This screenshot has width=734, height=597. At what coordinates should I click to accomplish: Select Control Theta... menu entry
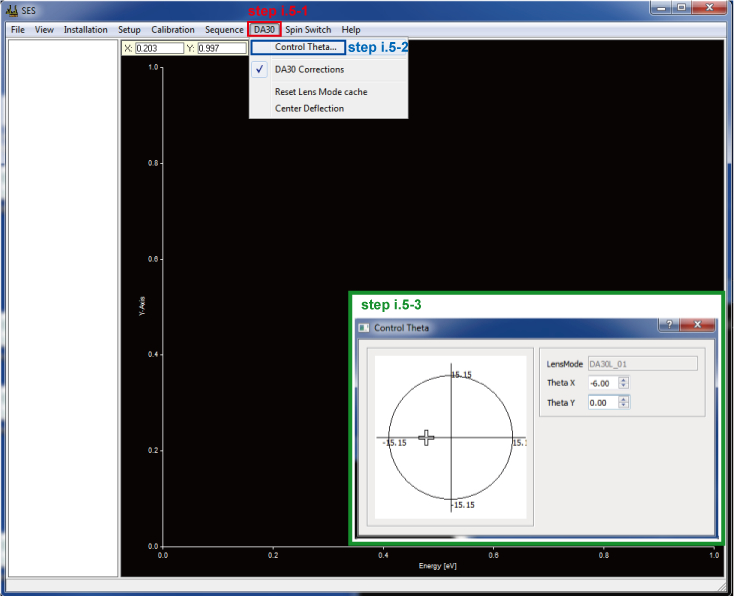pyautogui.click(x=306, y=47)
